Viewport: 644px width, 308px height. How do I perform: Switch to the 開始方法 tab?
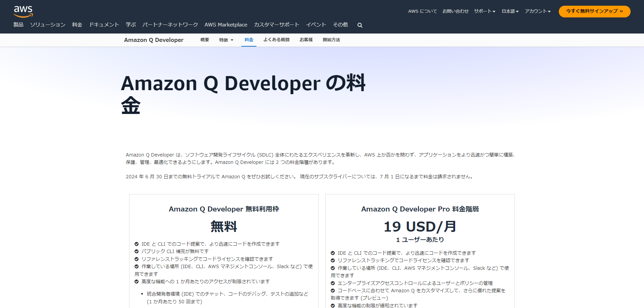click(x=331, y=40)
